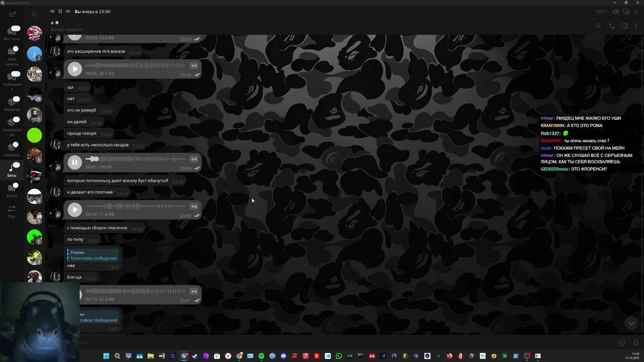Select the Звукогик folder
The image size is (644, 362).
12,104
